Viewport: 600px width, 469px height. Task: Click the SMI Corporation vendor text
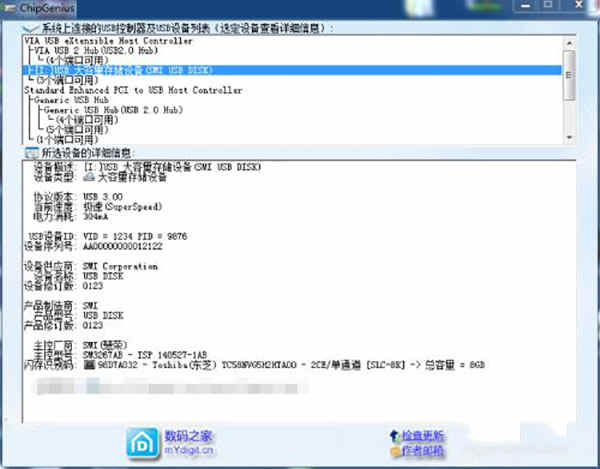120,267
